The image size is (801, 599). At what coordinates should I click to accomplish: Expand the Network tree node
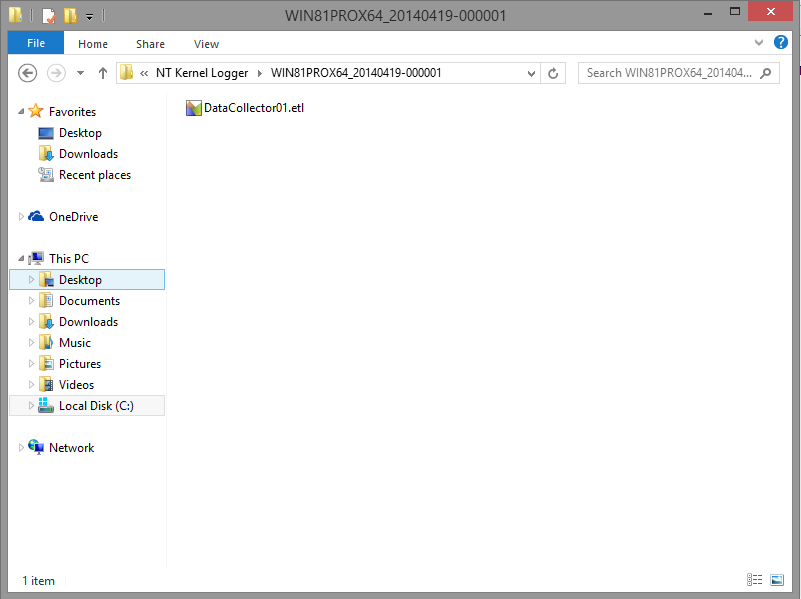21,447
